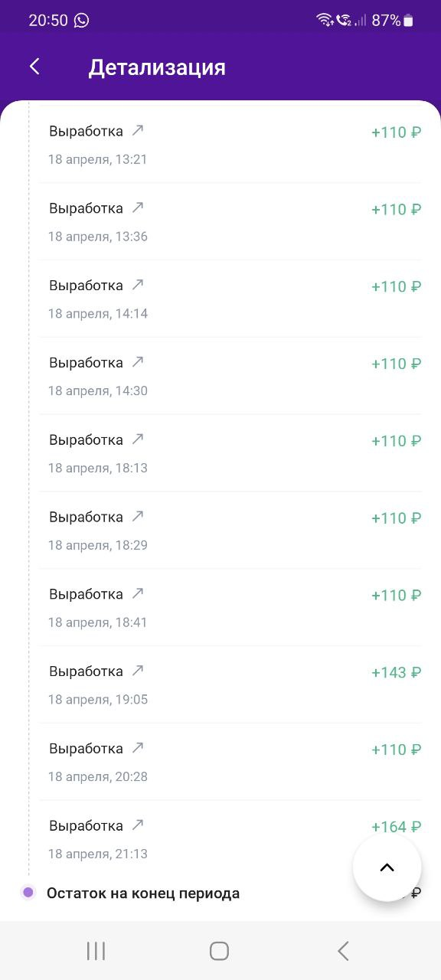Select the +143 ₽ amount at 19:05
This screenshot has width=441, height=980.
(x=396, y=672)
